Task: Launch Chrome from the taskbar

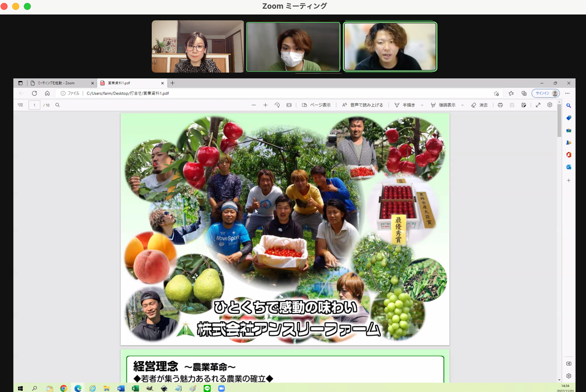Action: pyautogui.click(x=64, y=388)
